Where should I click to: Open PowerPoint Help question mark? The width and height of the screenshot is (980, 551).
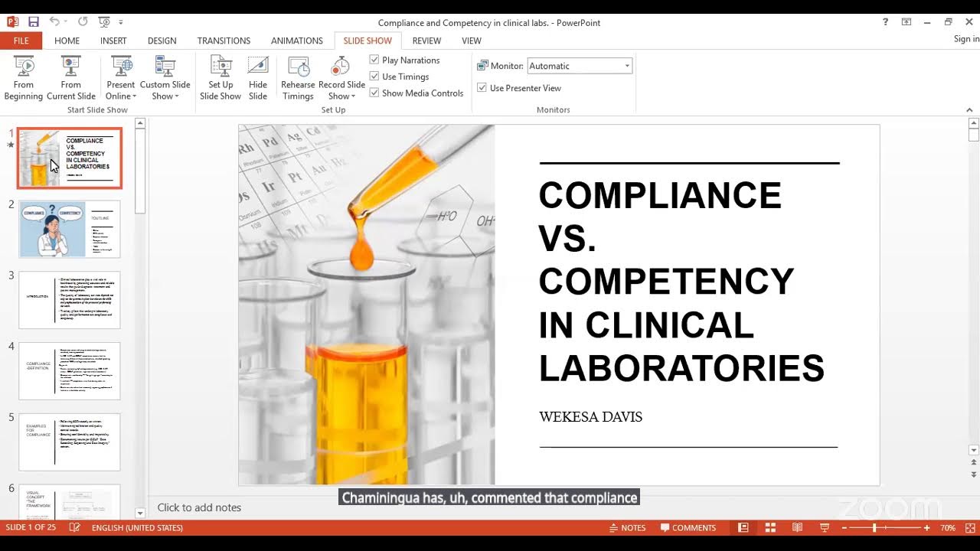point(886,22)
